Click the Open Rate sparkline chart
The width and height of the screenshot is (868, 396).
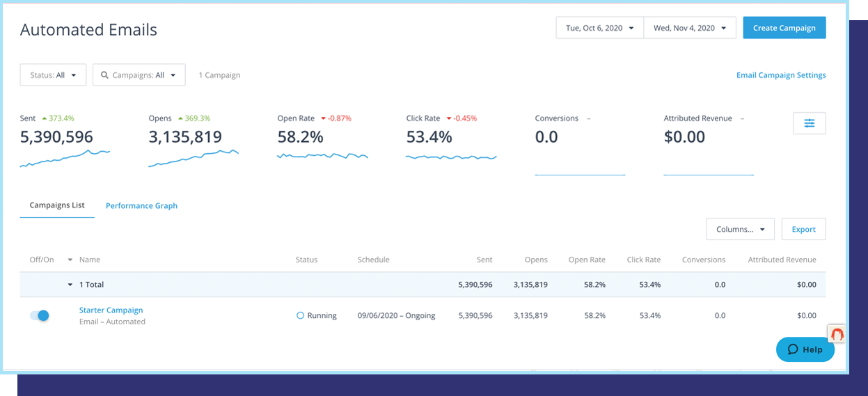[x=322, y=157]
